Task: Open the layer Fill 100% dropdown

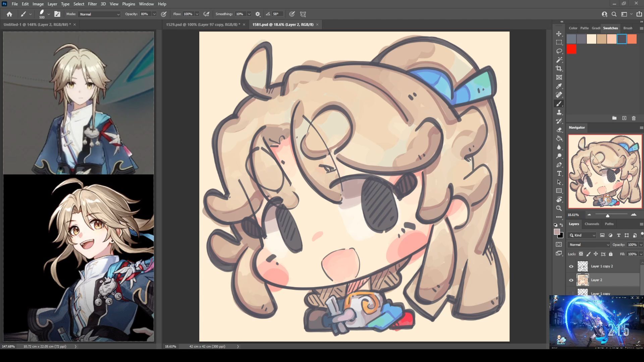Action: click(641, 254)
